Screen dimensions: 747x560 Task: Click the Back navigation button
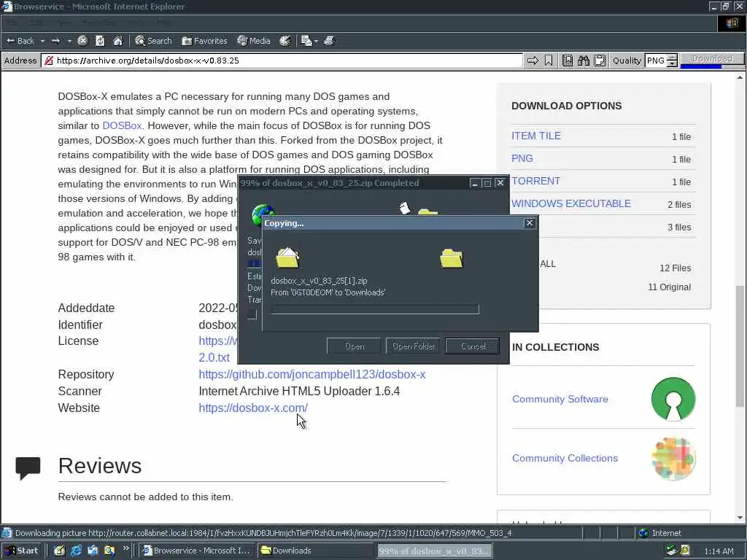click(20, 41)
